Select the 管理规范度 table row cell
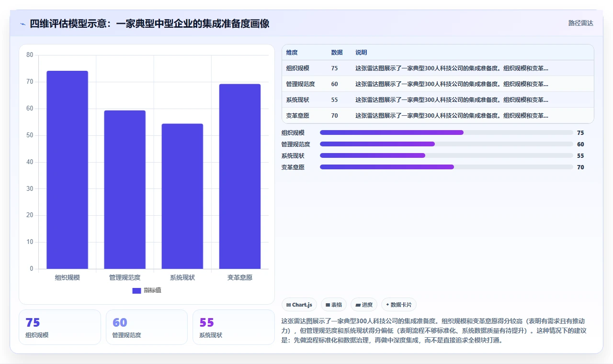Image resolution: width=613 pixels, height=364 pixels. click(301, 84)
